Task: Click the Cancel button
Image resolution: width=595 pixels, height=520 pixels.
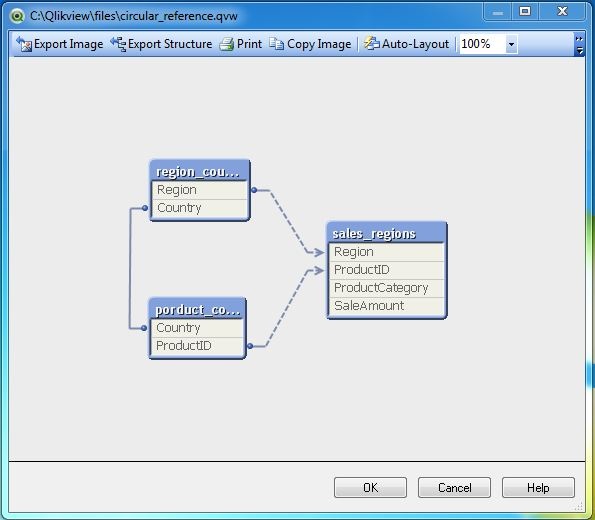Action: click(454, 487)
